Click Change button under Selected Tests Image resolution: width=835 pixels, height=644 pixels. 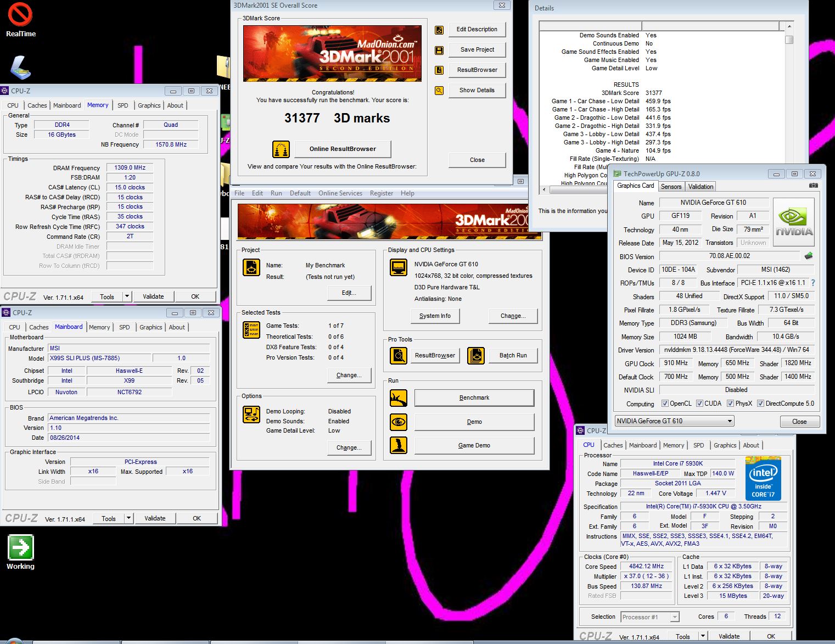point(349,376)
